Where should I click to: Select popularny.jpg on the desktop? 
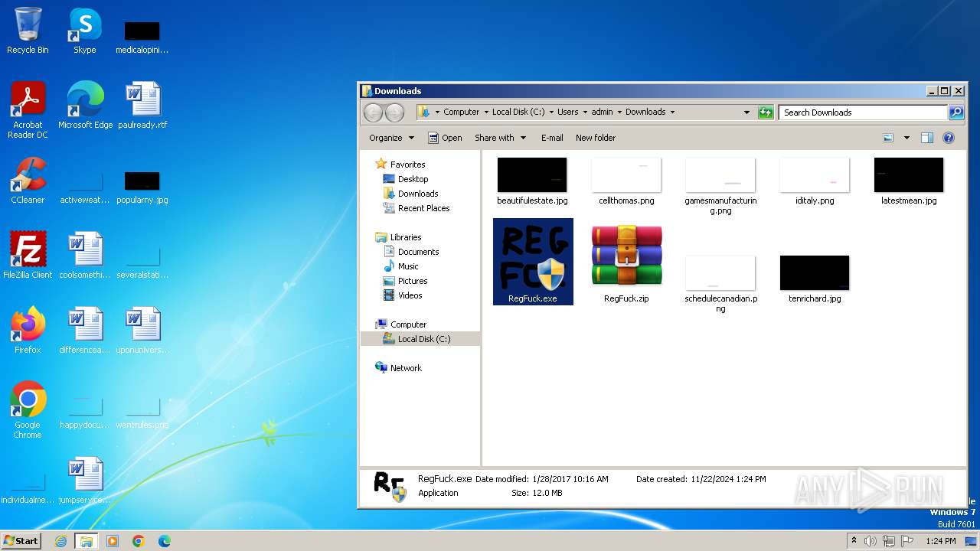tap(142, 187)
